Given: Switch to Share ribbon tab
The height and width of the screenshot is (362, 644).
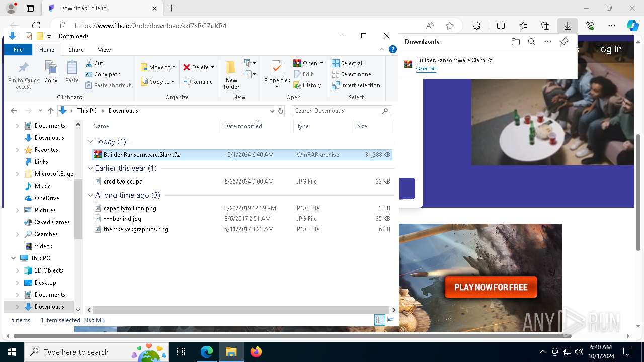Looking at the screenshot, I should pos(76,50).
